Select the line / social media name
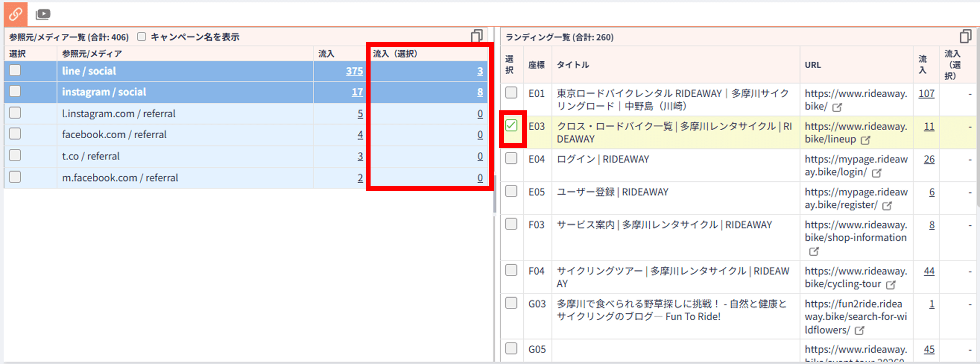 (x=89, y=71)
